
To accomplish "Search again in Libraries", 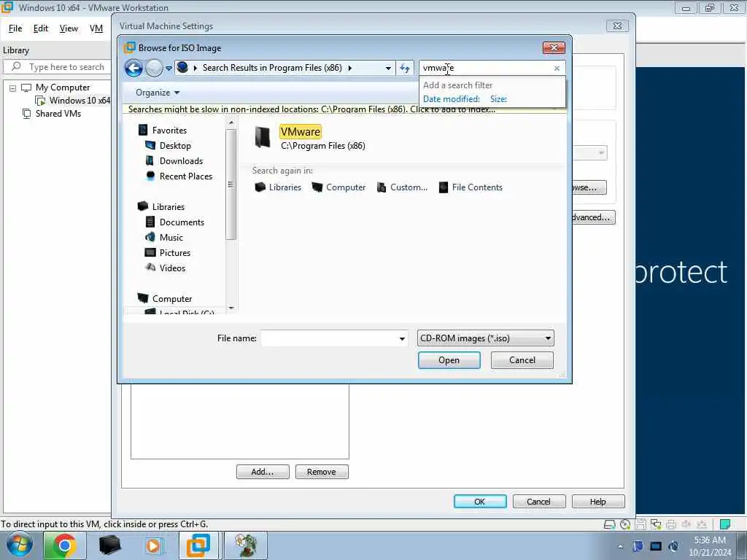I will (278, 187).
